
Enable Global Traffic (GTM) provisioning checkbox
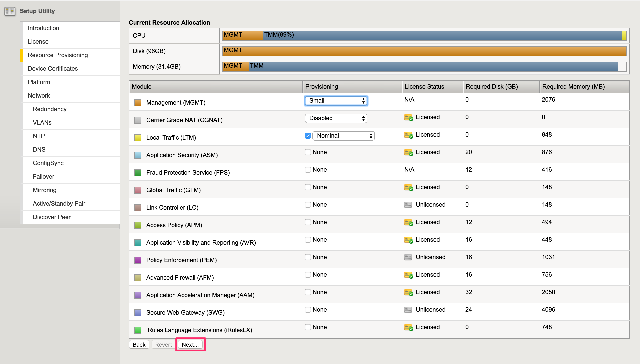coord(308,187)
